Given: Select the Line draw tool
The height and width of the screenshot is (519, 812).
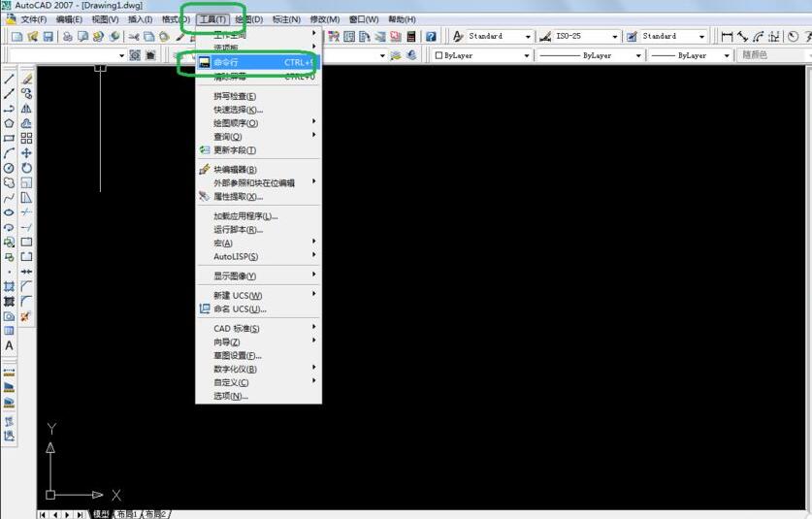Looking at the screenshot, I should 9,80.
